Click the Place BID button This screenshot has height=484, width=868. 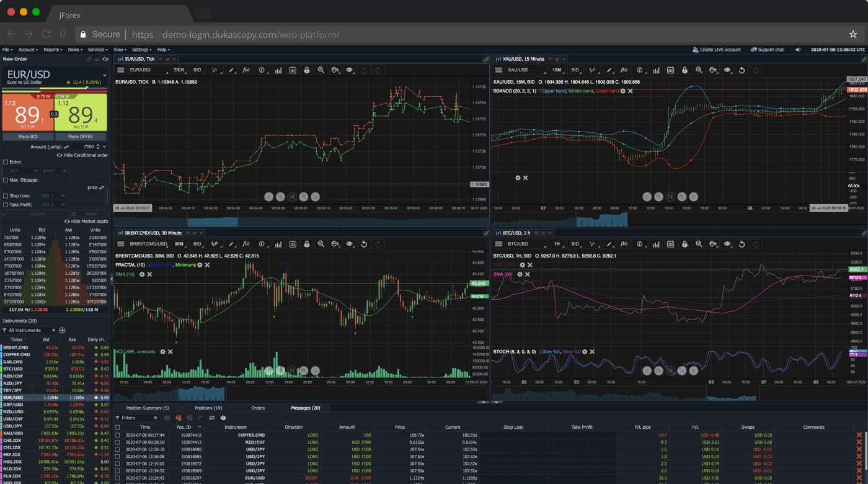pyautogui.click(x=28, y=137)
